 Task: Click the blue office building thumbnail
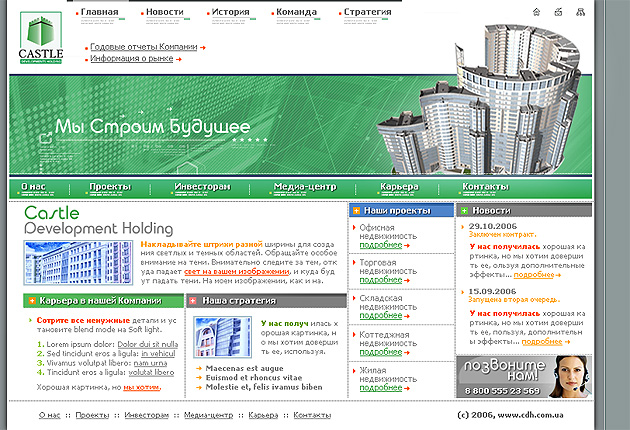pyautogui.click(x=78, y=263)
